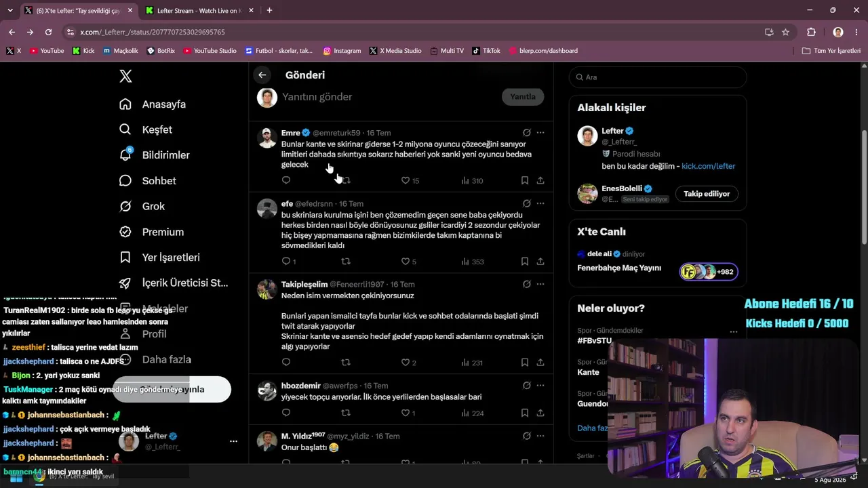Repost hbozdemir's tweet
This screenshot has width=868, height=488.
click(x=346, y=413)
